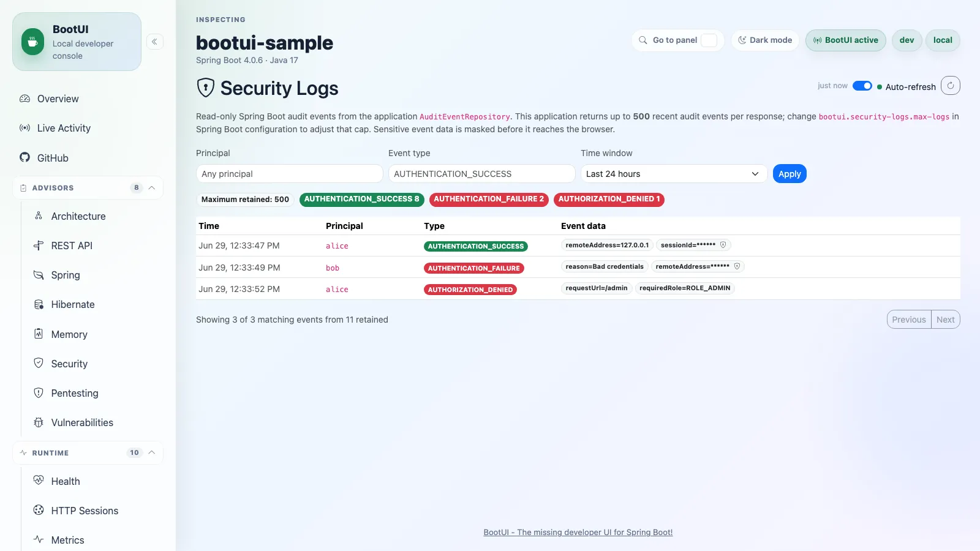Click the Architecture advisor icon
The width and height of the screenshot is (980, 551).
point(39,216)
